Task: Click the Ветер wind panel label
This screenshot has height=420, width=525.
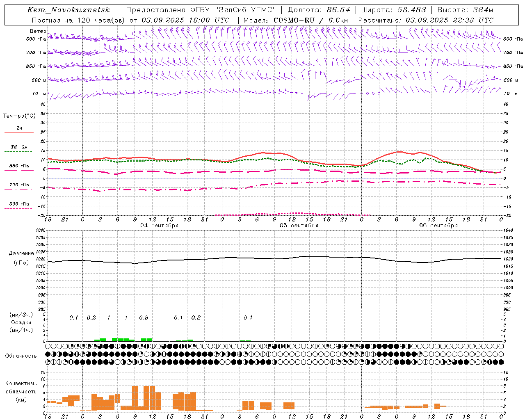Action: 38,31
